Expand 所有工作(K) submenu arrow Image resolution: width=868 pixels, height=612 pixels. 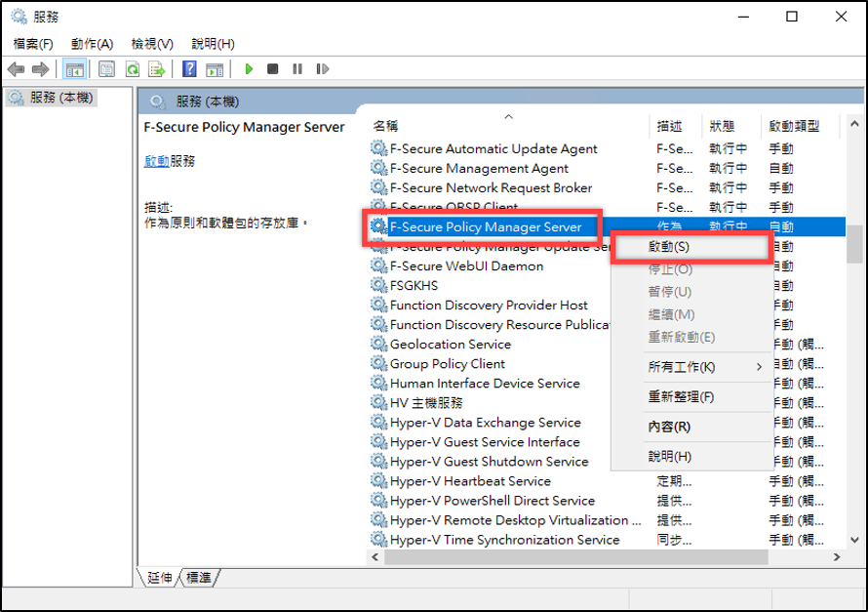[759, 367]
